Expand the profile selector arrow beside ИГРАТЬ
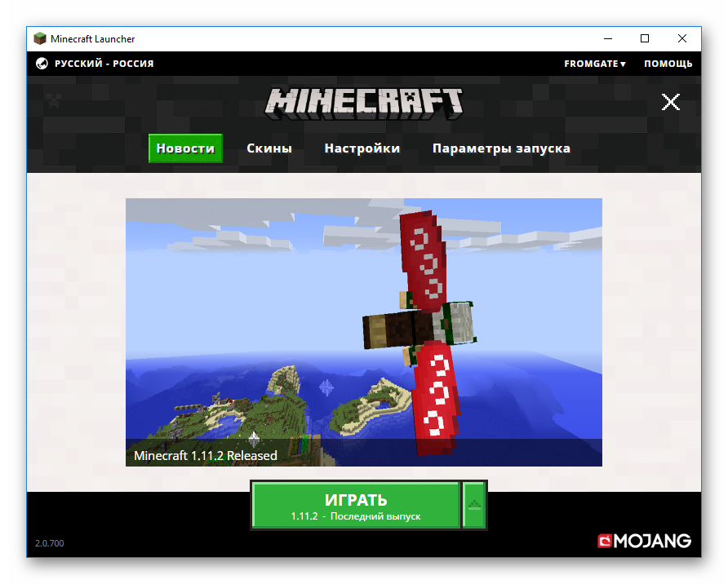The width and height of the screenshot is (728, 584). pos(474,505)
